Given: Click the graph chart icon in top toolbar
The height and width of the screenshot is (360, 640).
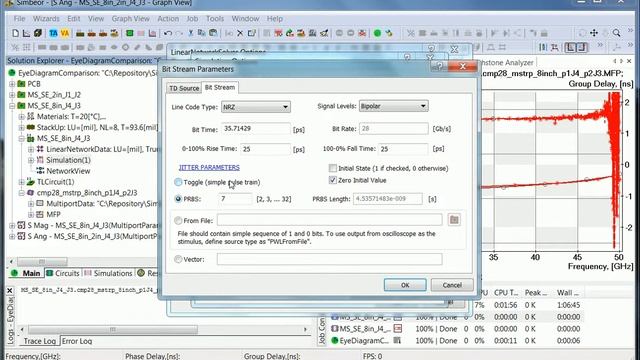Looking at the screenshot, I should 27,33.
